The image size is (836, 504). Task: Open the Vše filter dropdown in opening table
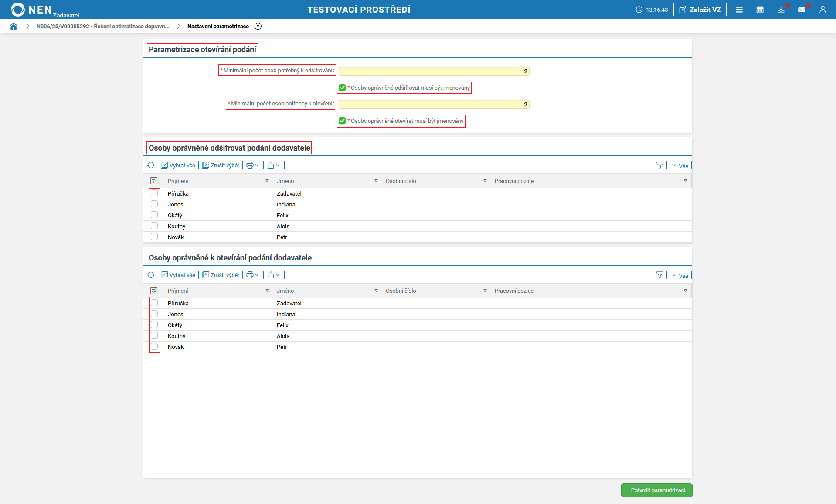tap(680, 275)
